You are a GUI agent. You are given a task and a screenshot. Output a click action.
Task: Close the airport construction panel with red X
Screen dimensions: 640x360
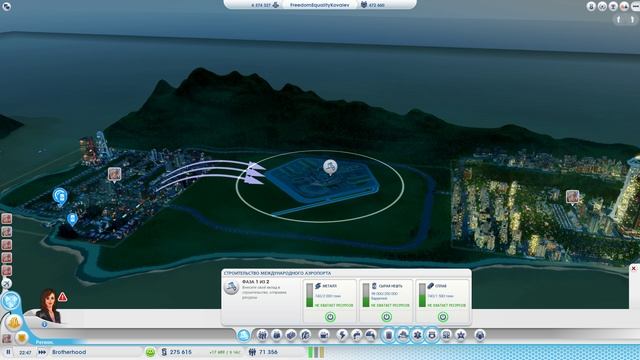pos(633,269)
